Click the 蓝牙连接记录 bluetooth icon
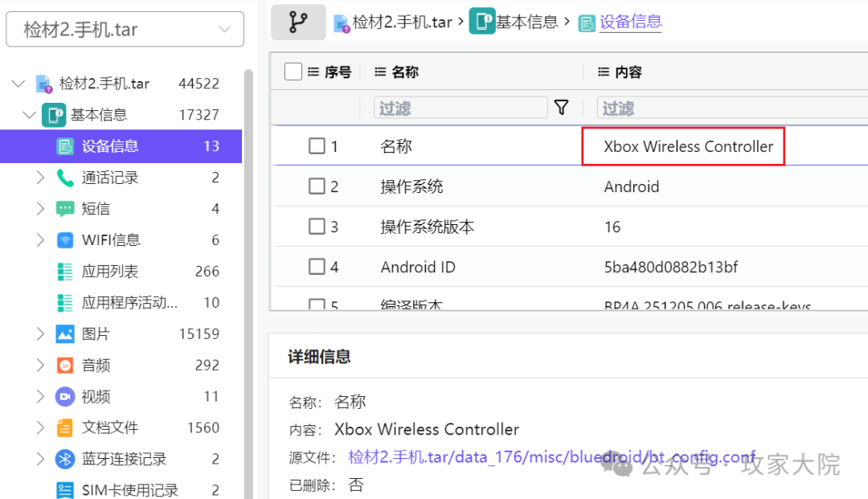This screenshot has width=868, height=499. pyautogui.click(x=65, y=459)
